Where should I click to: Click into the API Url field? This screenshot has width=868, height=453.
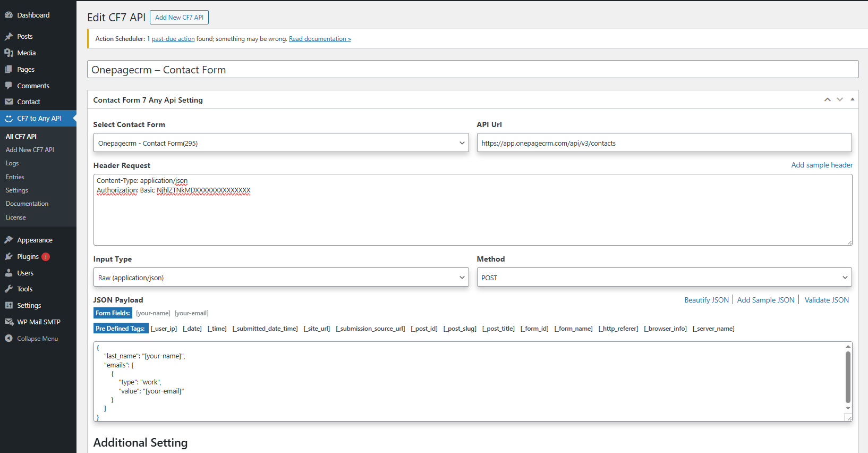(x=664, y=143)
